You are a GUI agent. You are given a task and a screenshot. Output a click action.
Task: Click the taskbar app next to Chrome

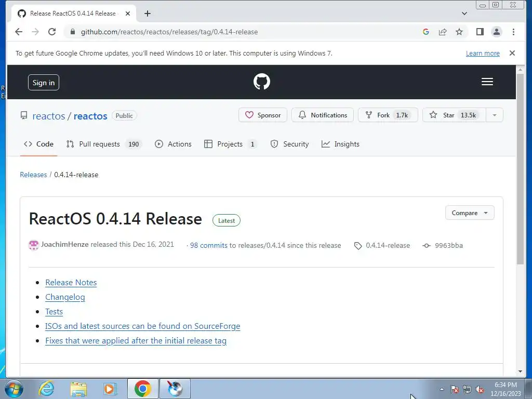(x=175, y=389)
